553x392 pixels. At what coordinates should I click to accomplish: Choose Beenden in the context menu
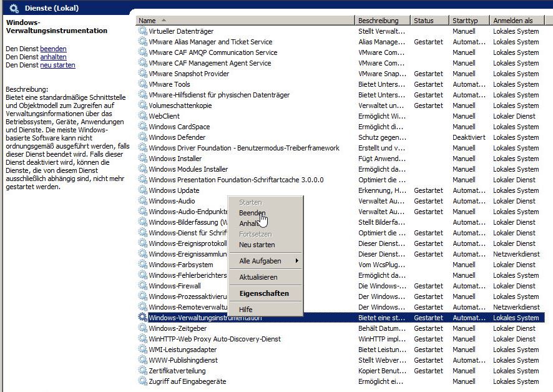pyautogui.click(x=266, y=213)
